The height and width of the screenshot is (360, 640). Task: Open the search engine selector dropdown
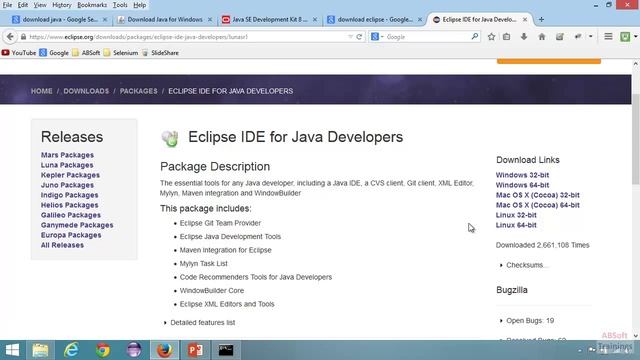click(x=377, y=37)
